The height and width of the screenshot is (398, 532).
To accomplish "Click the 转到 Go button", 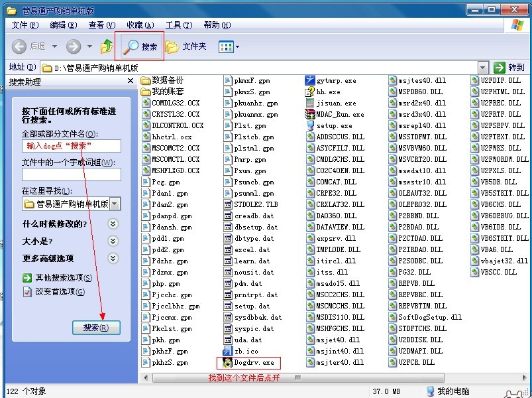I will (x=509, y=68).
